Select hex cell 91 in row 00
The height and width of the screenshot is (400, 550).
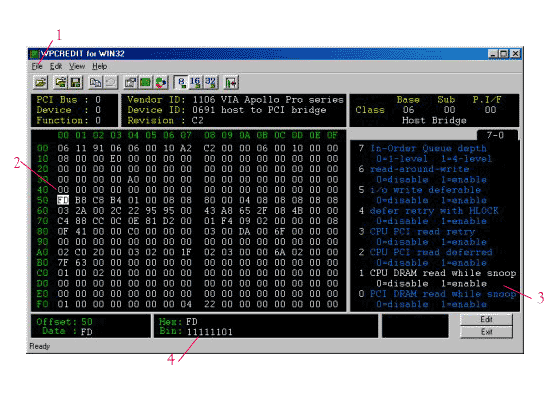click(98, 148)
